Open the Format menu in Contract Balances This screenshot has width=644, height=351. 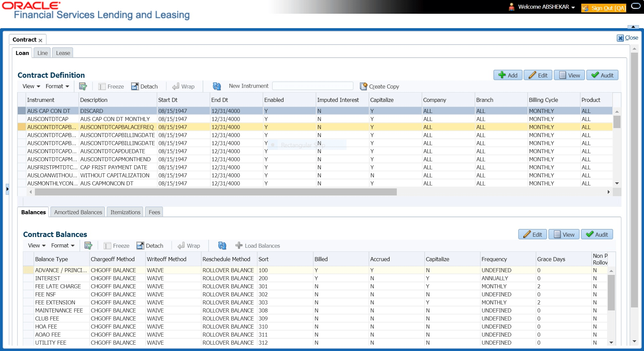coord(63,246)
